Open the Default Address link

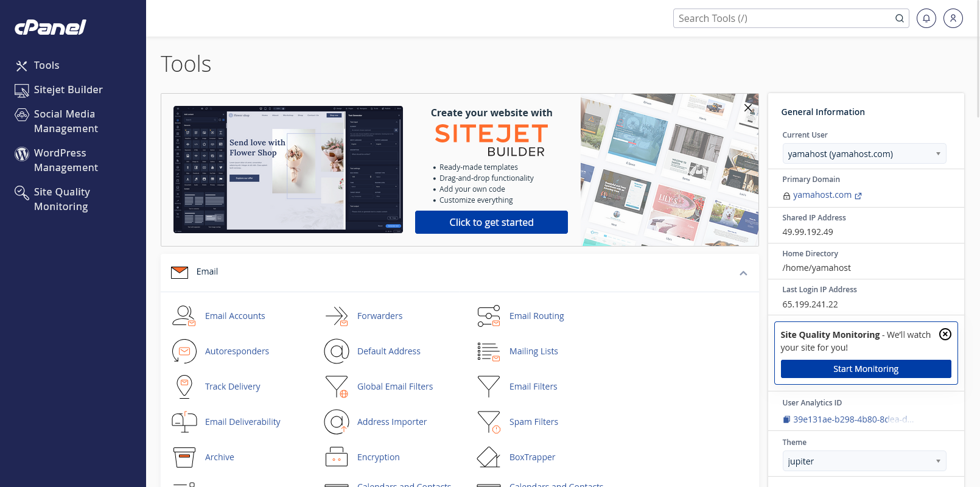point(389,351)
